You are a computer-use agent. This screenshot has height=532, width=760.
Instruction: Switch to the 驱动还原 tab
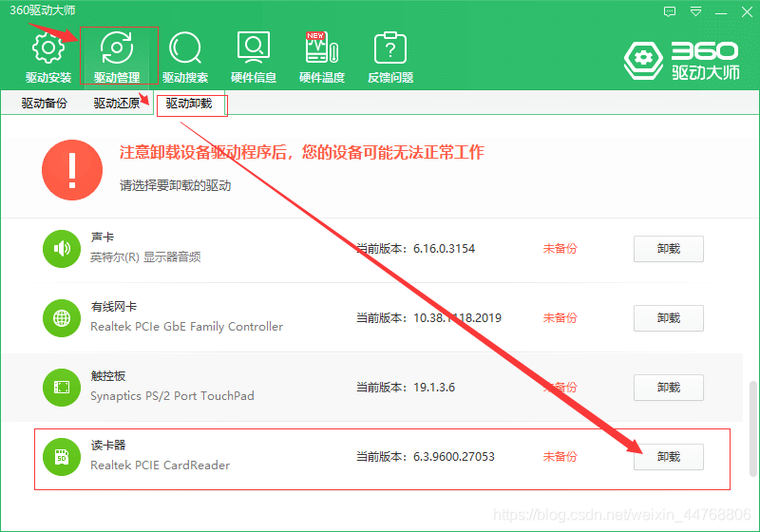[116, 103]
